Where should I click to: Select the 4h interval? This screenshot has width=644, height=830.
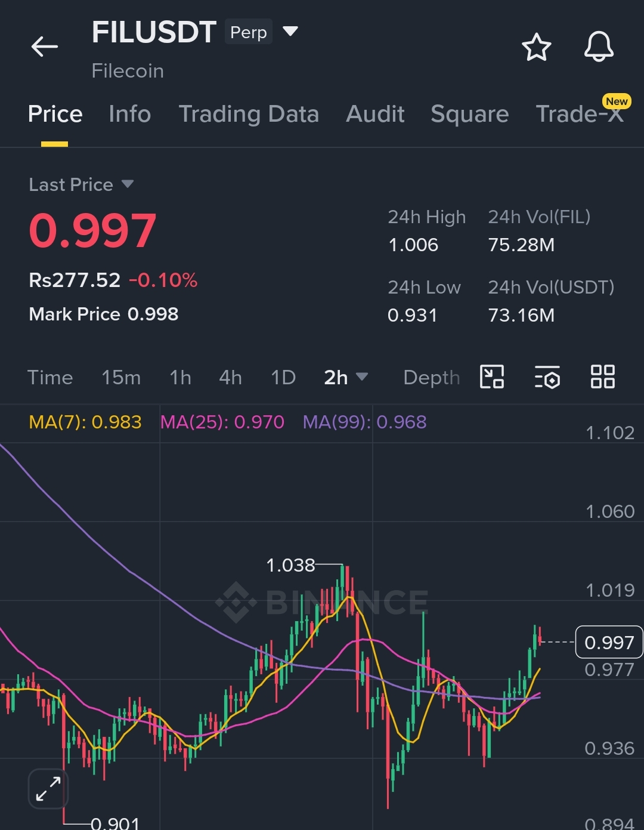click(x=230, y=378)
